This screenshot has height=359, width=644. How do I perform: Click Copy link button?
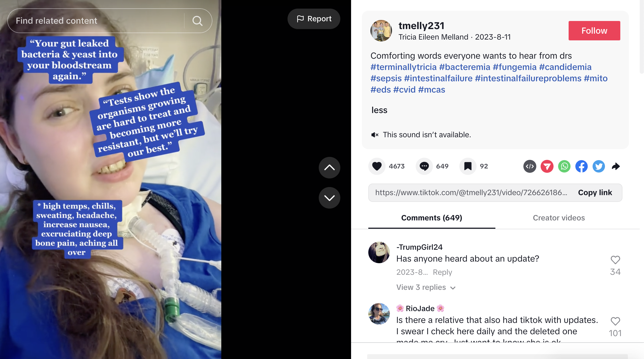point(595,193)
